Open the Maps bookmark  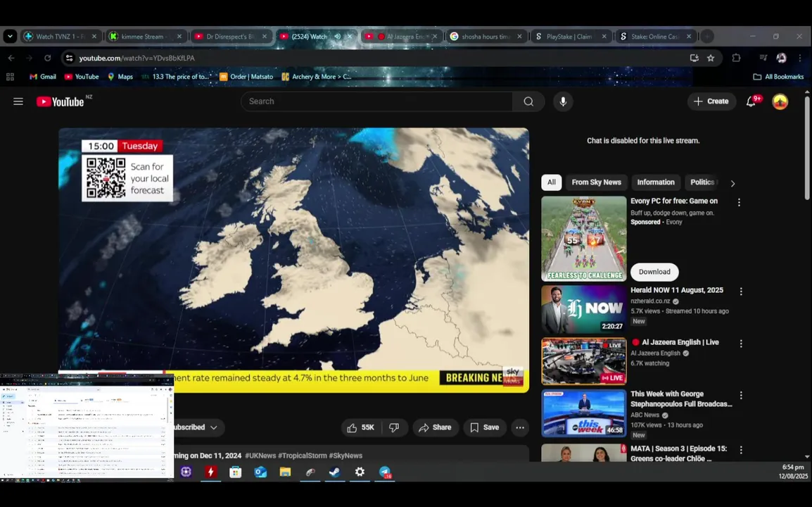[120, 77]
